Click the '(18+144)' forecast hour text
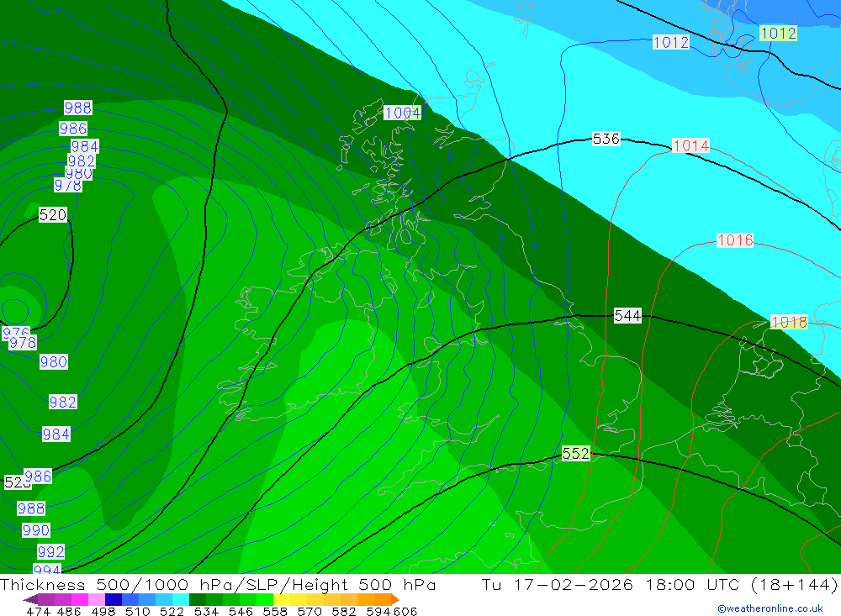 pos(794,584)
